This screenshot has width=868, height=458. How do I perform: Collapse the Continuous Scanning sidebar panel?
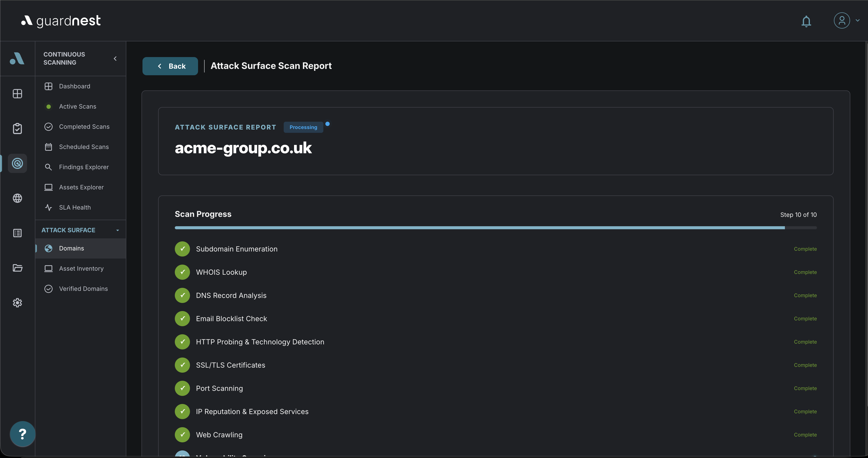pos(115,59)
